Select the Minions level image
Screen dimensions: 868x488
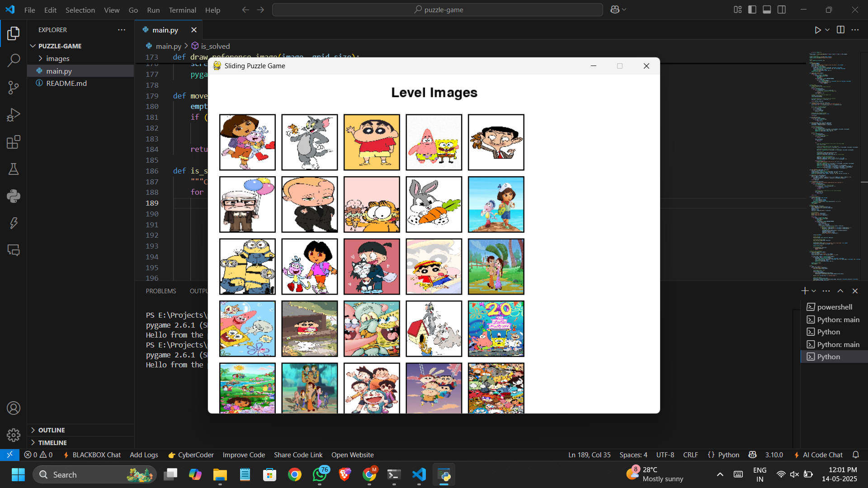247,267
